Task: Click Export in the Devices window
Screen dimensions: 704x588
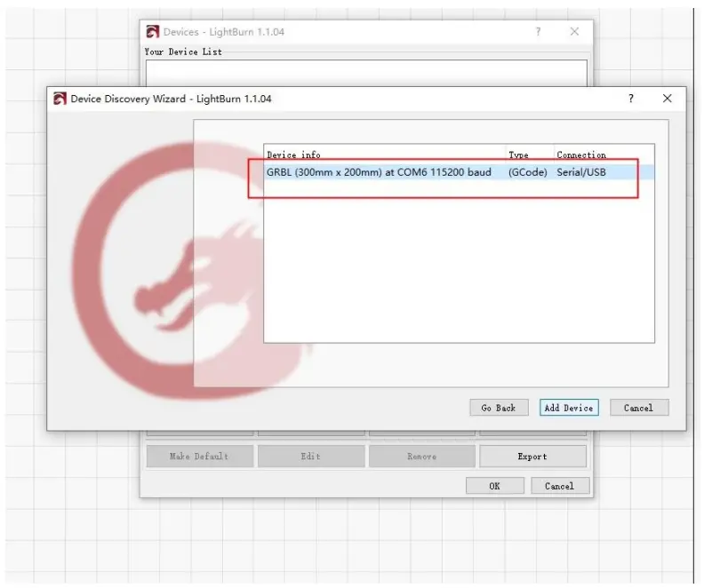Action: coord(532,457)
